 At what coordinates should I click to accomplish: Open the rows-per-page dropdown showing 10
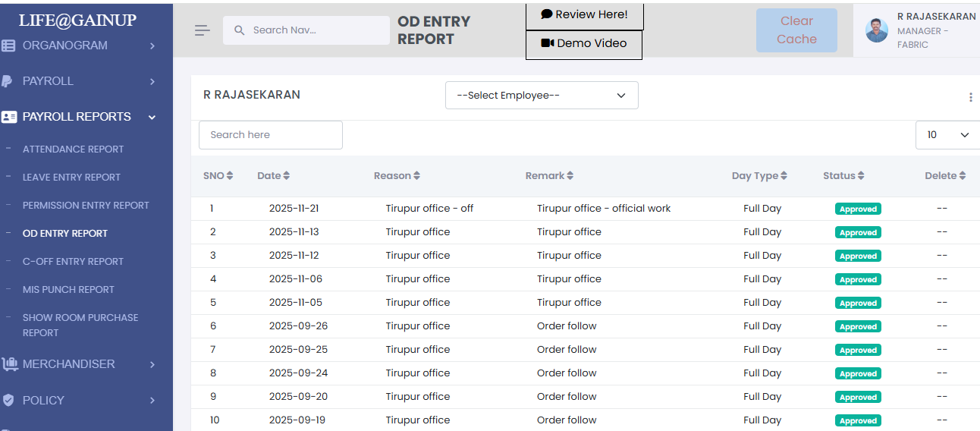click(947, 135)
